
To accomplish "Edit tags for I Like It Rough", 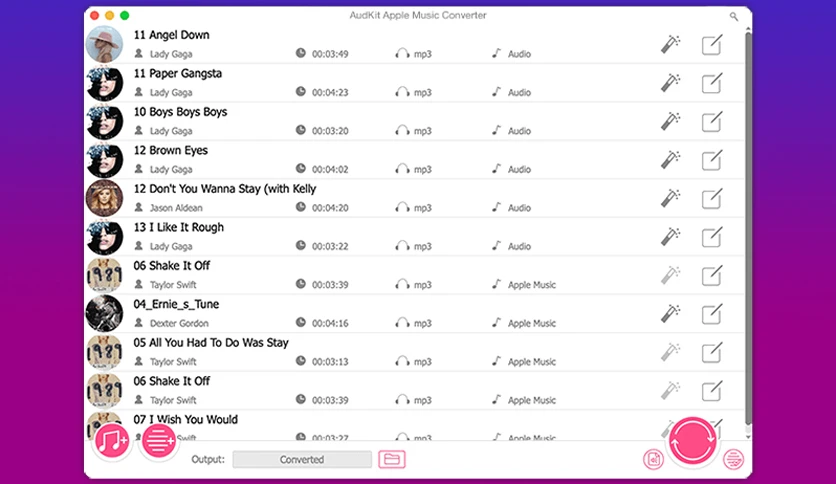I will tap(712, 236).
